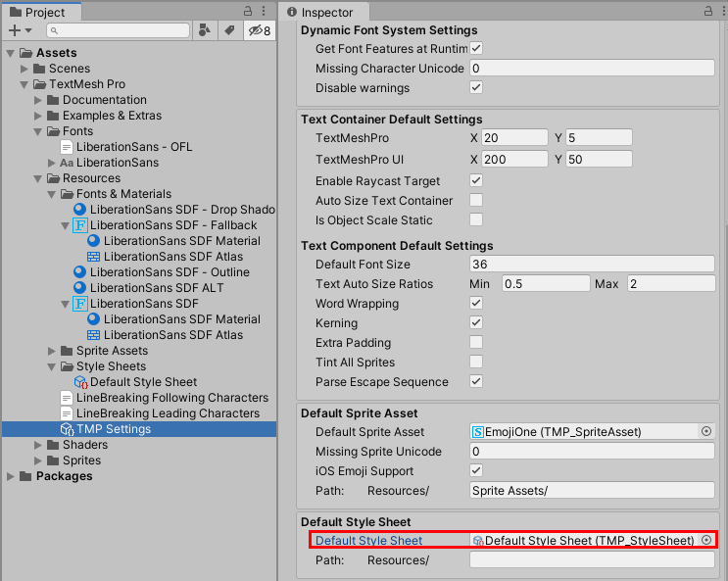Disable the Enable Raycast Target checkbox
Screen dimensions: 728x581
pyautogui.click(x=476, y=181)
